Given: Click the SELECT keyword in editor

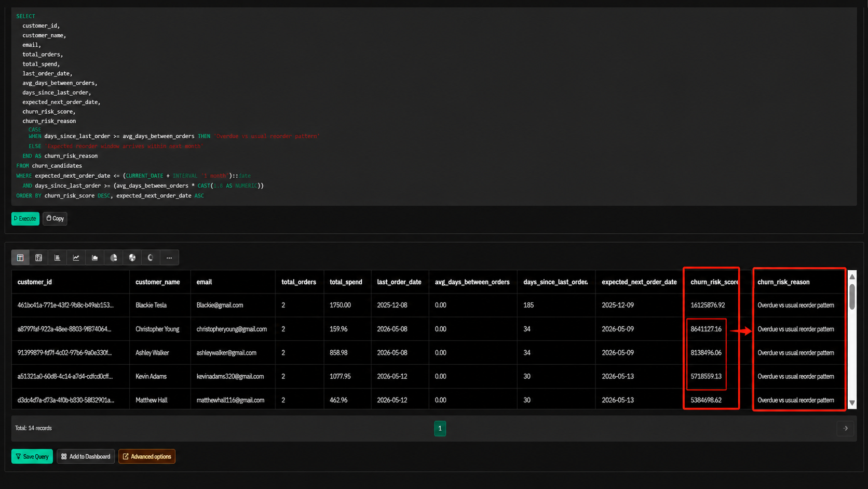Looking at the screenshot, I should point(25,17).
